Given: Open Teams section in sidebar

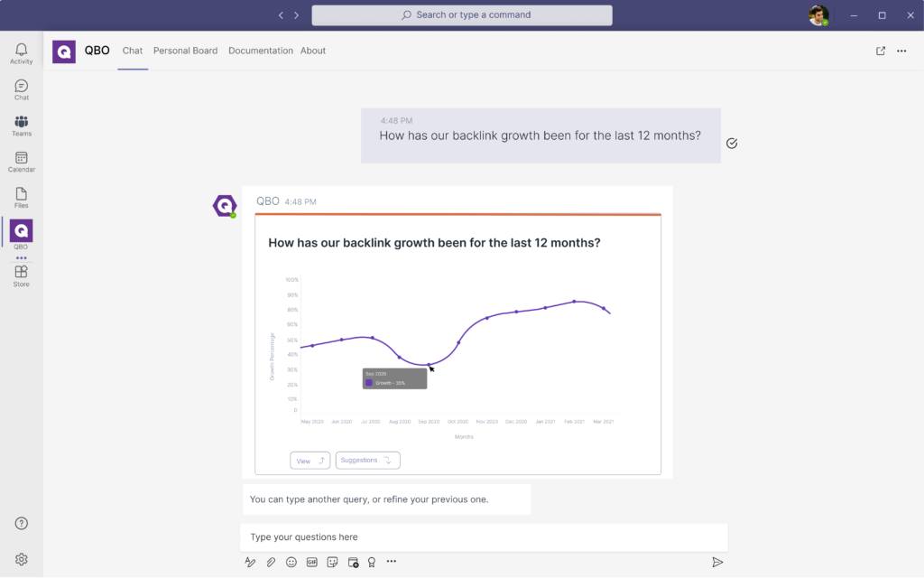Looking at the screenshot, I should [21, 126].
